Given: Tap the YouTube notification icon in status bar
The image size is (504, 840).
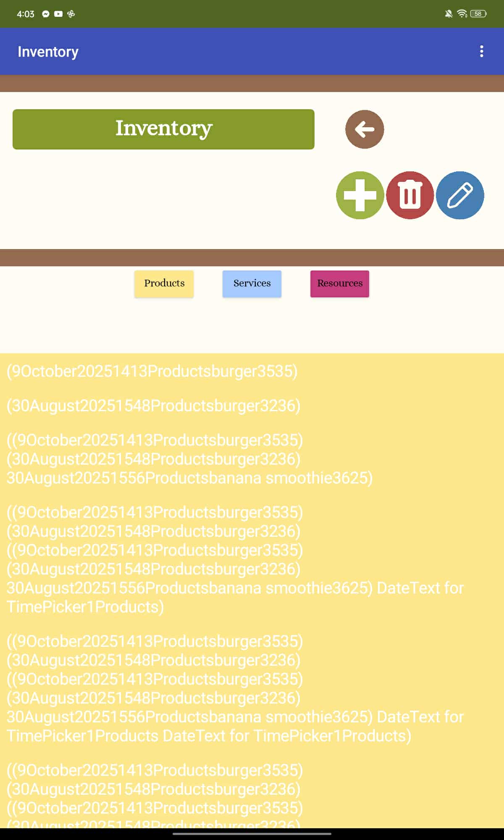Looking at the screenshot, I should coord(58,14).
